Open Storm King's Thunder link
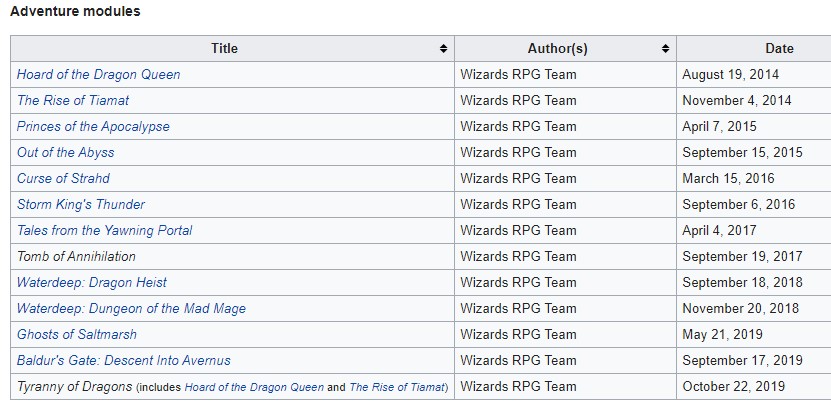 point(81,205)
